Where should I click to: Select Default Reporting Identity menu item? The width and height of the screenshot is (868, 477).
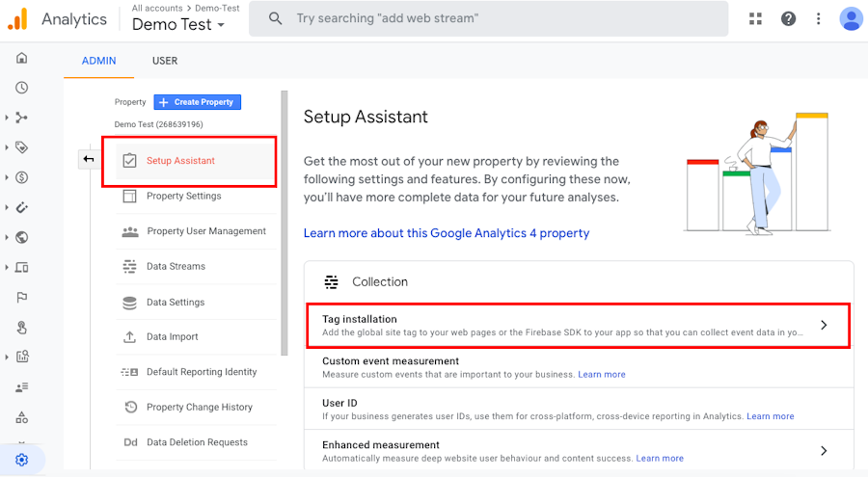tap(196, 372)
